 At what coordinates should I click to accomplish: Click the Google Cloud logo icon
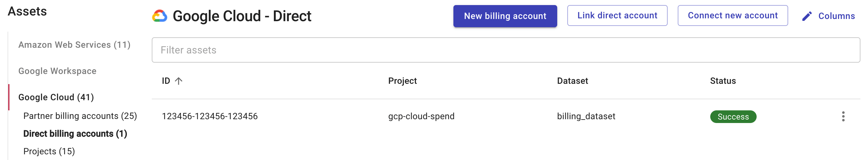click(159, 16)
